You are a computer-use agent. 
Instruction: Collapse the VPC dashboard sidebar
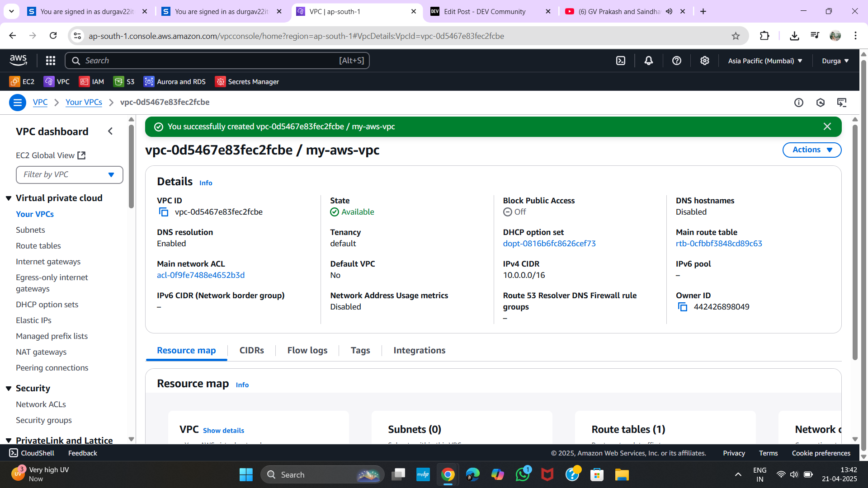[110, 131]
